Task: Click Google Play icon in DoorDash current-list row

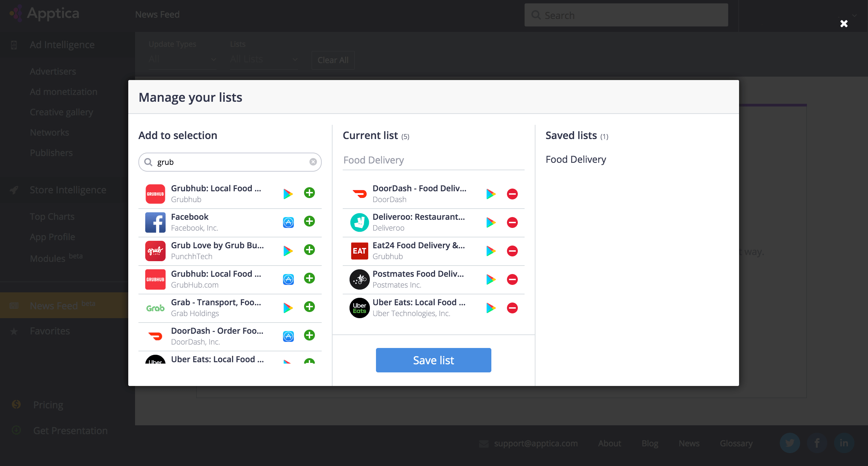Action: [x=491, y=194]
